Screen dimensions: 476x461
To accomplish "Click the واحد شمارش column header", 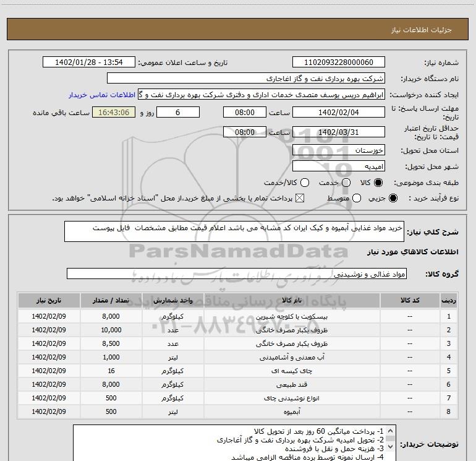I will click(172, 301).
